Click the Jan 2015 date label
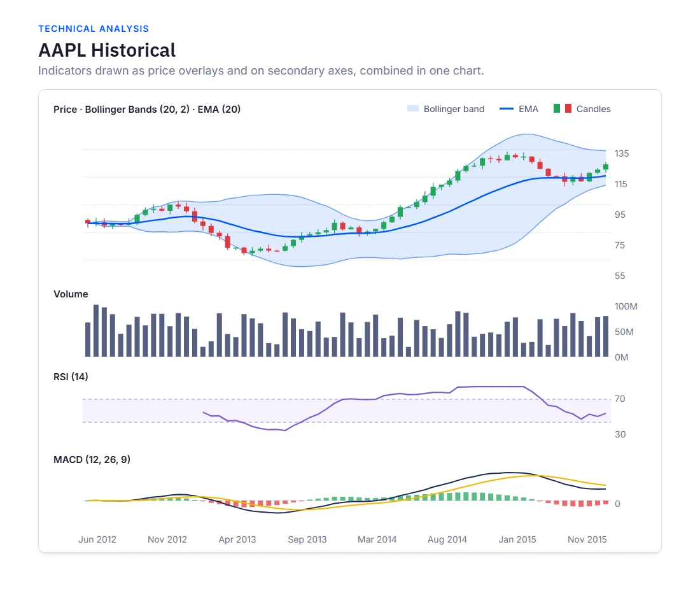This screenshot has width=700, height=591. [517, 539]
